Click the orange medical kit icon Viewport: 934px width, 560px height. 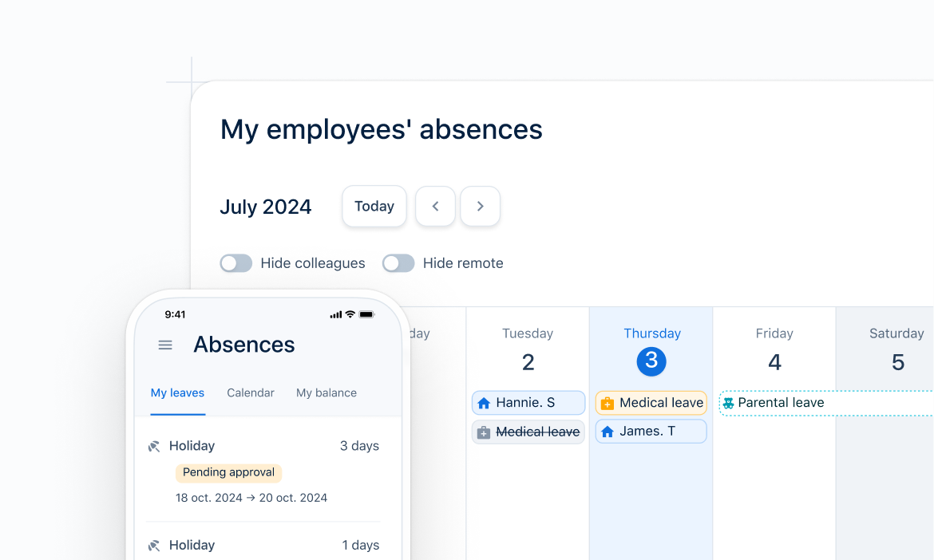[x=607, y=404]
